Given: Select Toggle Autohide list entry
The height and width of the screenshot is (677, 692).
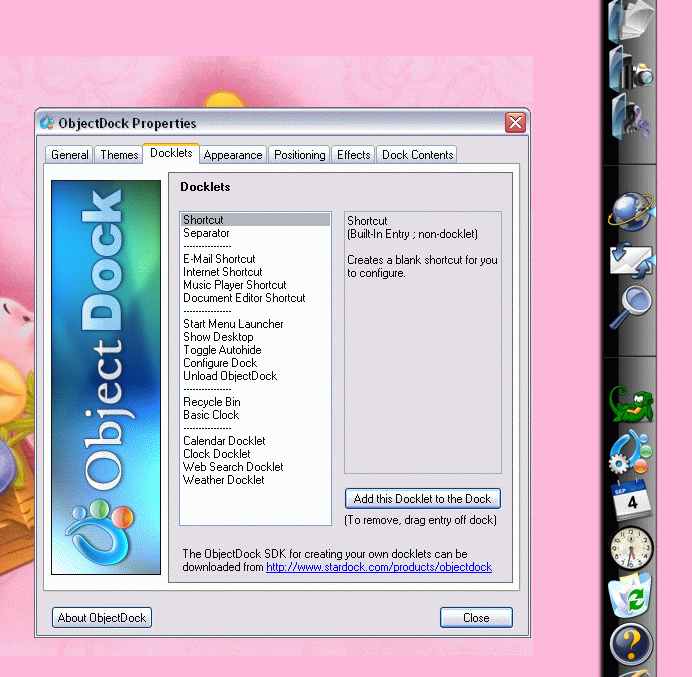Looking at the screenshot, I should [255, 350].
